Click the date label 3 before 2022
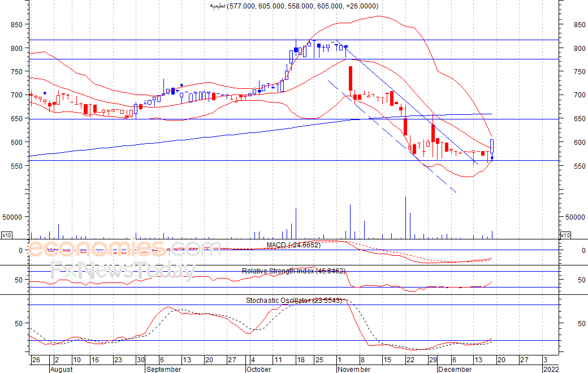 click(545, 360)
